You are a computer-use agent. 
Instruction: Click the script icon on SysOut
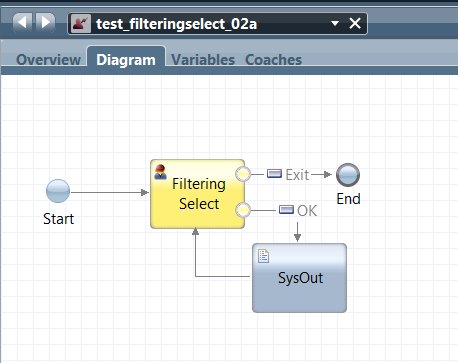(x=263, y=256)
